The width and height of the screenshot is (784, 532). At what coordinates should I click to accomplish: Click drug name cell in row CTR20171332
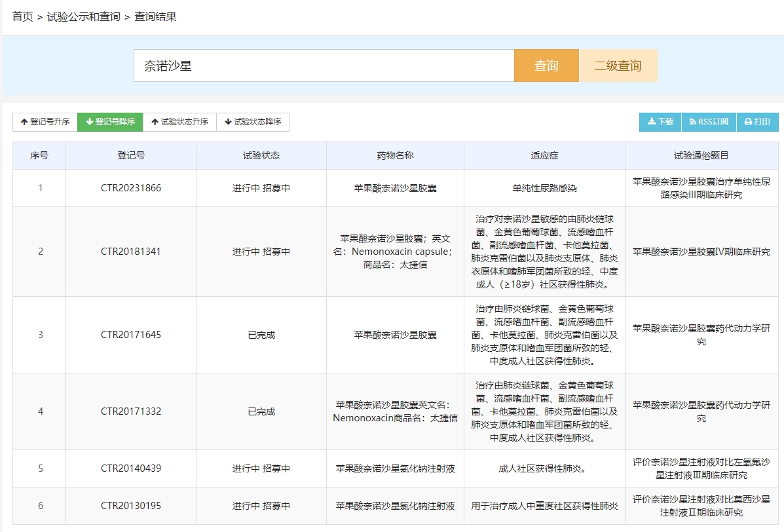395,411
